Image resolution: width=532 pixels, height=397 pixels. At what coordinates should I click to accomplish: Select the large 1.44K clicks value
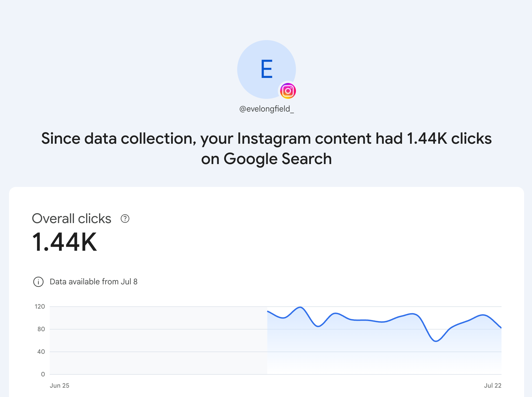click(65, 242)
